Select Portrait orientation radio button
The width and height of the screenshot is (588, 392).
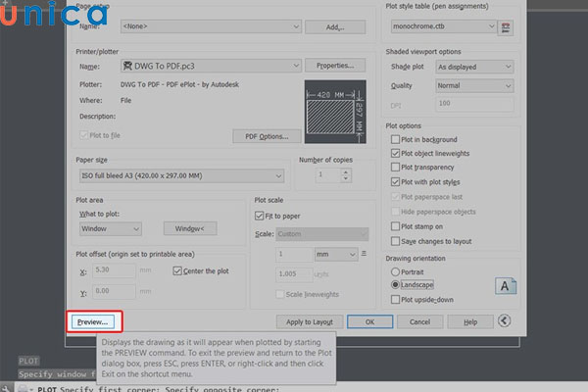[x=395, y=271]
